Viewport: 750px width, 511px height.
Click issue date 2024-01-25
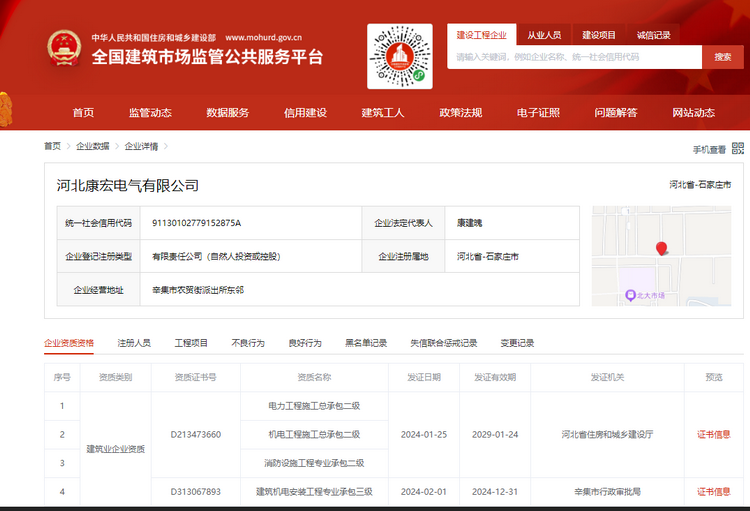click(x=424, y=434)
